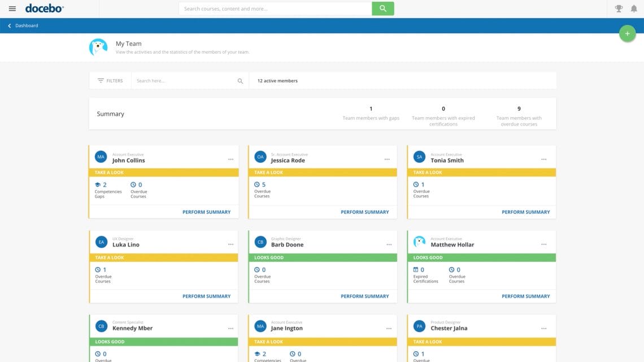Click the Docebo logo

tap(45, 8)
